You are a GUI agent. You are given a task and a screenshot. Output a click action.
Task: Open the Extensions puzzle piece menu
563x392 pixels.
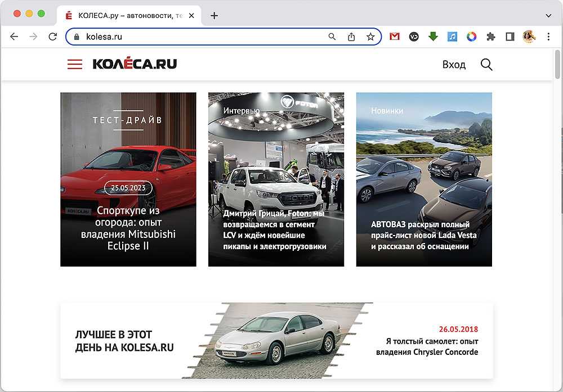coord(491,37)
